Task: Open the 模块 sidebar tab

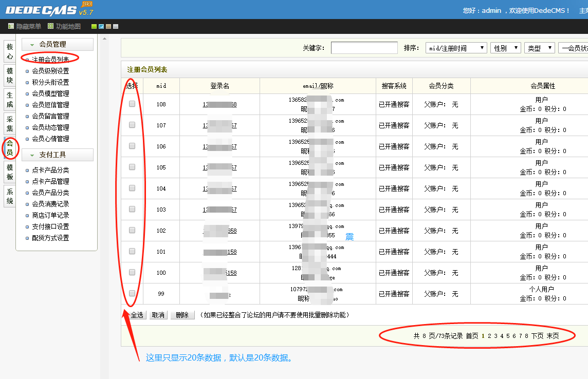Action: [10, 75]
